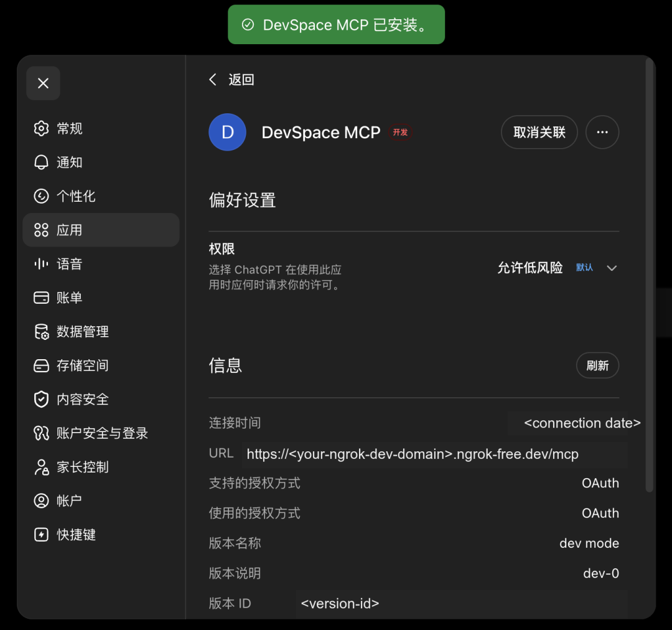Click the blue 默认 tag
Screen dimensions: 672x630
[x=584, y=268]
